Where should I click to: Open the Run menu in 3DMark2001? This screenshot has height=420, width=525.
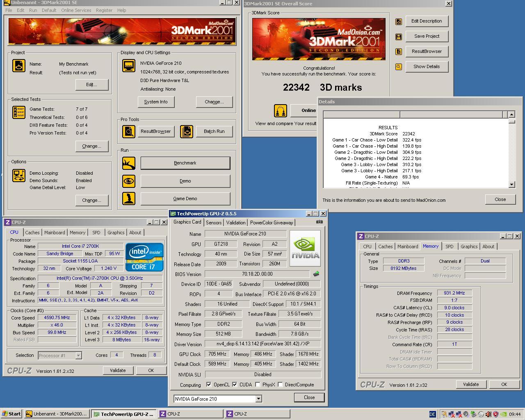tap(33, 10)
